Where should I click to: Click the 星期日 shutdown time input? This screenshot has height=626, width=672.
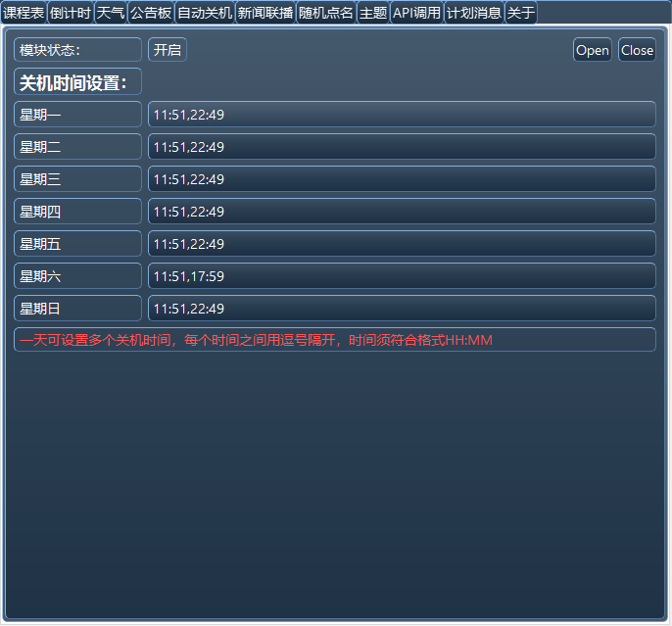pos(402,309)
